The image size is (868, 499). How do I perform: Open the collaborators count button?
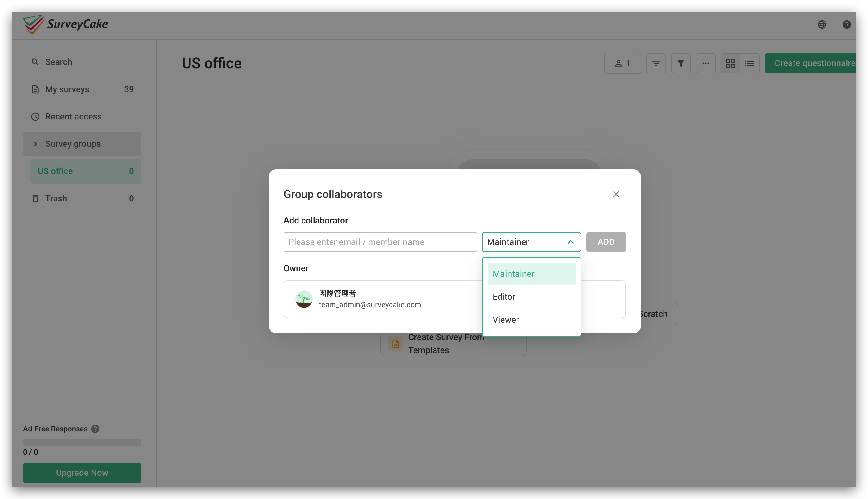click(x=622, y=63)
